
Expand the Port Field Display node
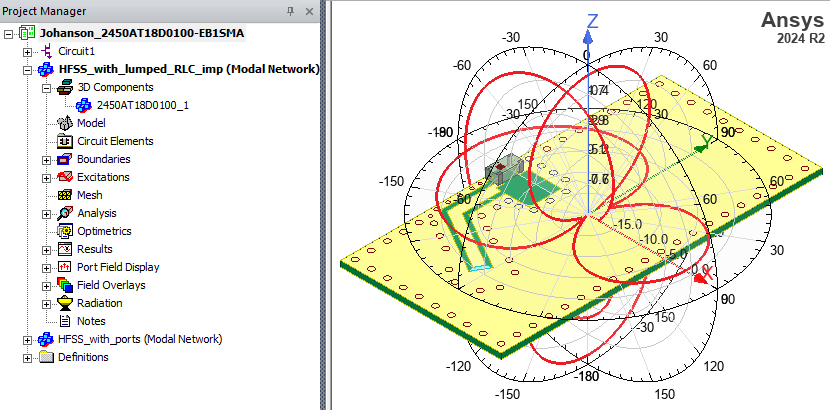(47, 268)
